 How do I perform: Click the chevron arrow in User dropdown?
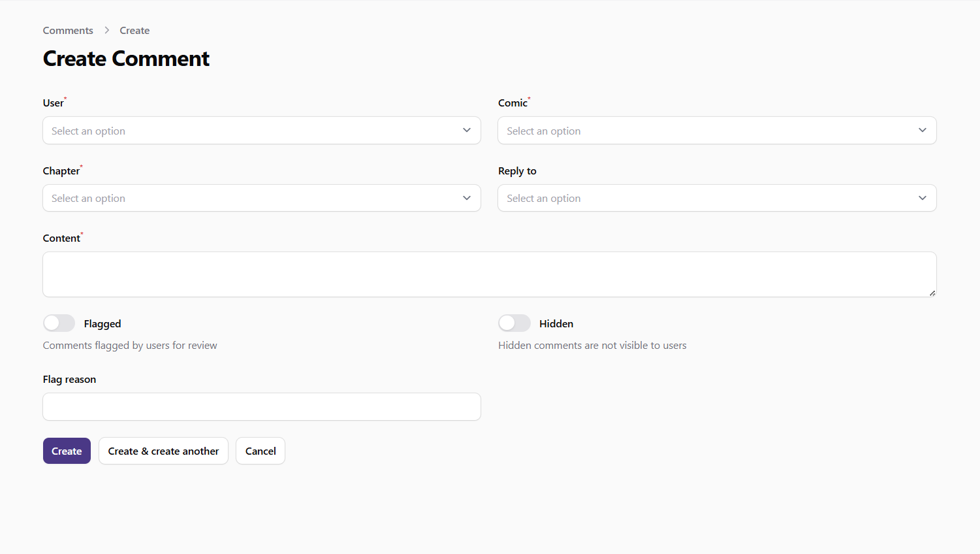pos(466,131)
